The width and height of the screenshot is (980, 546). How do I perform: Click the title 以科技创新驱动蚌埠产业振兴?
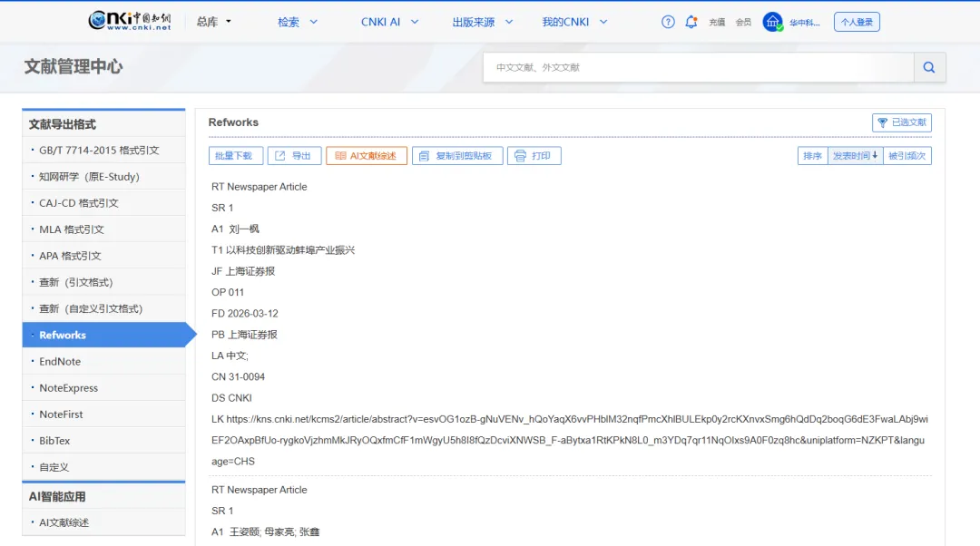click(290, 250)
